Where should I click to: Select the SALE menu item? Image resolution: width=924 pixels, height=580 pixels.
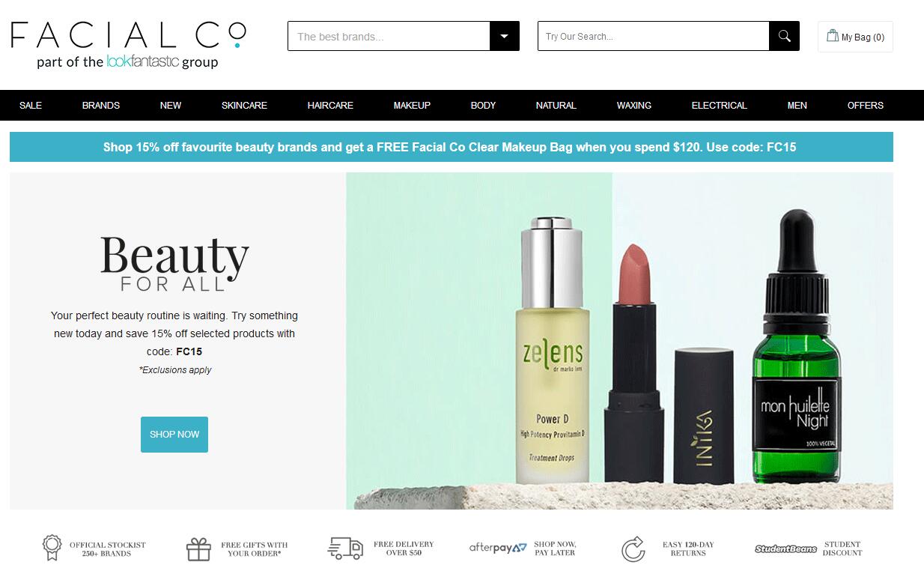(x=31, y=106)
